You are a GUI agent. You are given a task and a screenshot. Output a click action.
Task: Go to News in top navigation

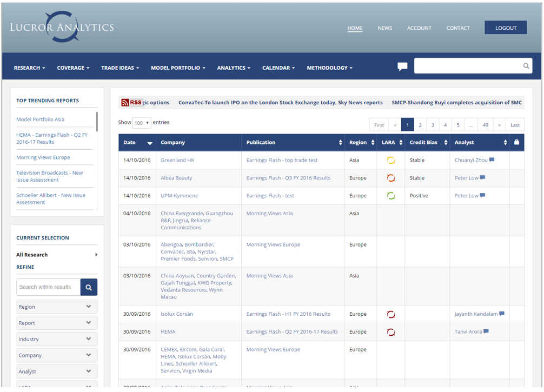point(385,28)
